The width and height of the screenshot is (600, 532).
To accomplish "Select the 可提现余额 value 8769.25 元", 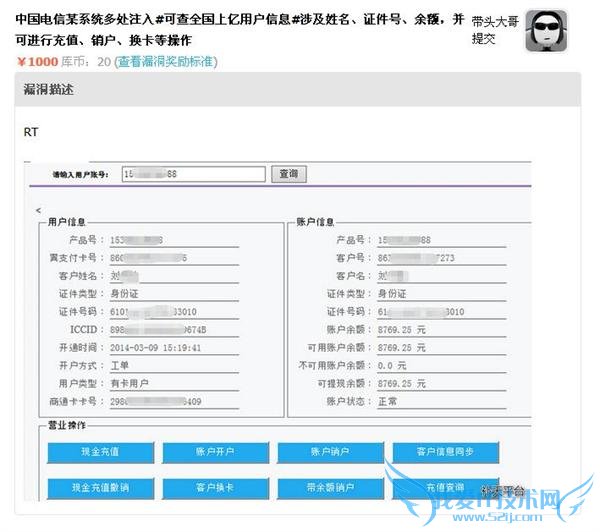I will tap(401, 384).
